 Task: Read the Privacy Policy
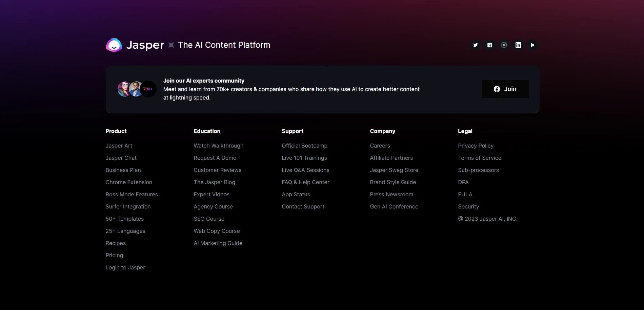pos(476,146)
